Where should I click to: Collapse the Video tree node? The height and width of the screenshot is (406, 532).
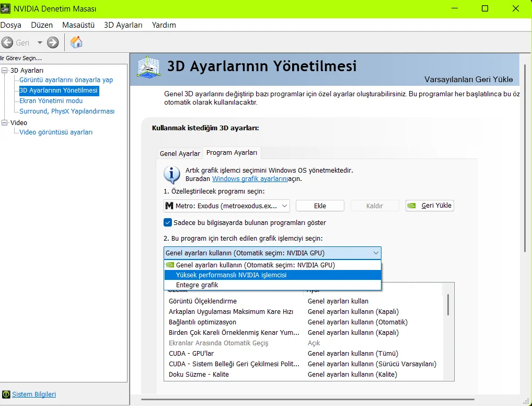point(4,122)
